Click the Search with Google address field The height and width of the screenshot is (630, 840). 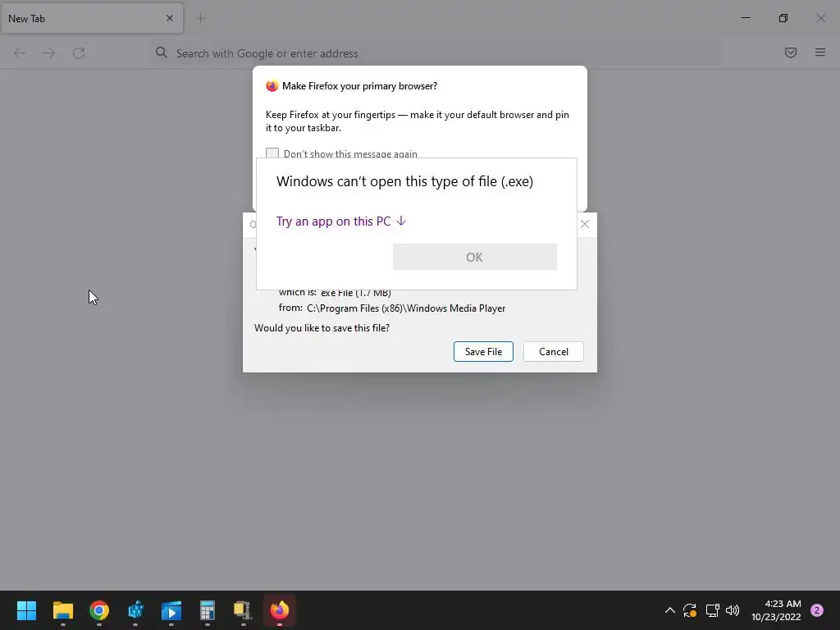[436, 53]
